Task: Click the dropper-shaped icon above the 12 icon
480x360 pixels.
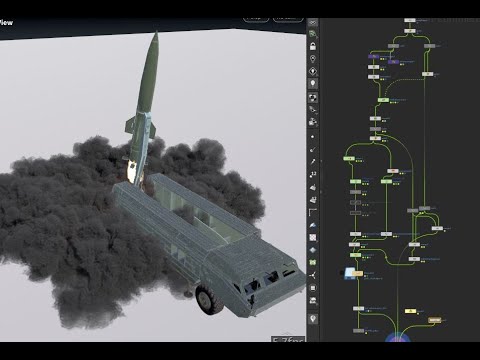Action: point(313,162)
